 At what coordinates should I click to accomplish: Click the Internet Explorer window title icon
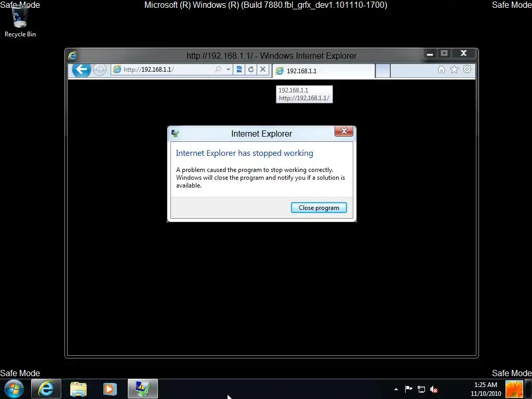pyautogui.click(x=72, y=56)
